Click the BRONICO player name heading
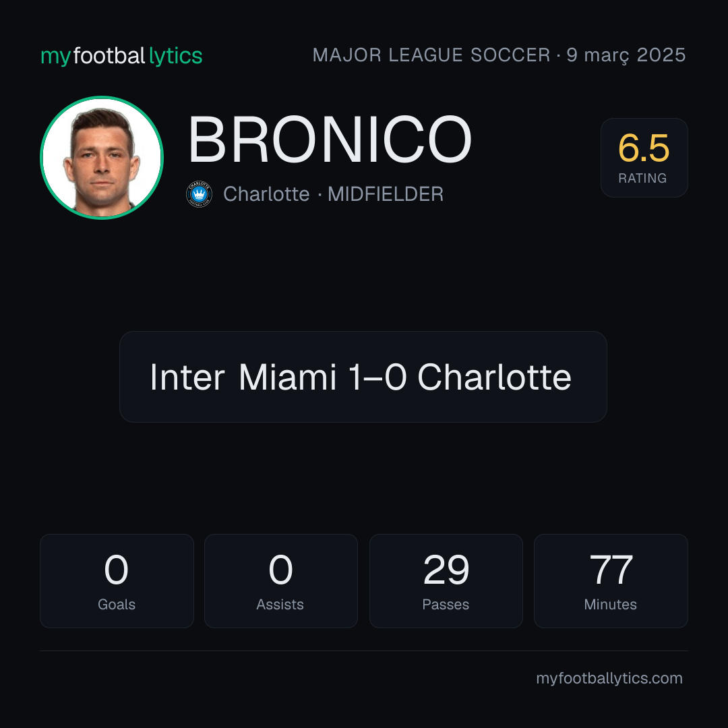This screenshot has height=728, width=728. pyautogui.click(x=330, y=140)
